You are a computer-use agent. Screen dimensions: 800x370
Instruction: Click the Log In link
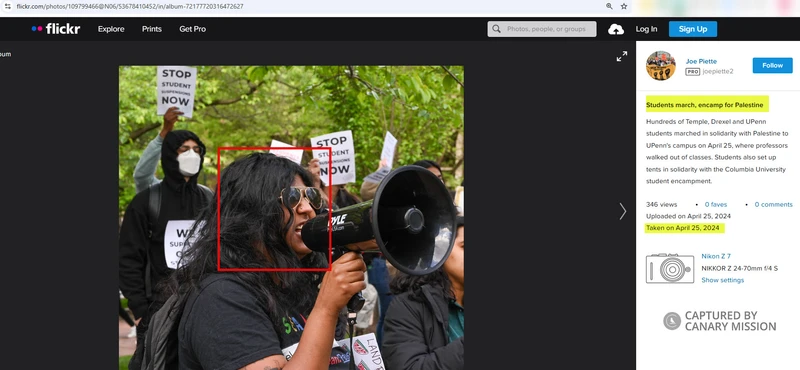646,29
